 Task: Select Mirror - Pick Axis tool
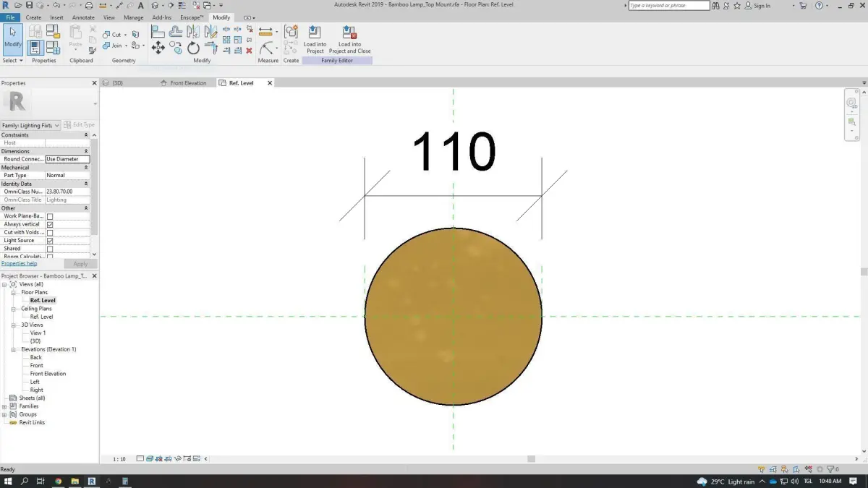193,31
